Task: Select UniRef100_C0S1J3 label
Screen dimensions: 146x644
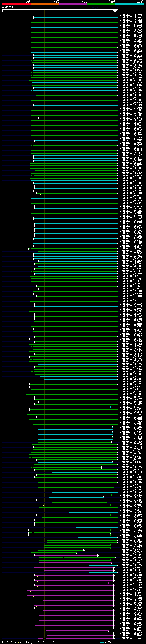Action: (x=131, y=412)
